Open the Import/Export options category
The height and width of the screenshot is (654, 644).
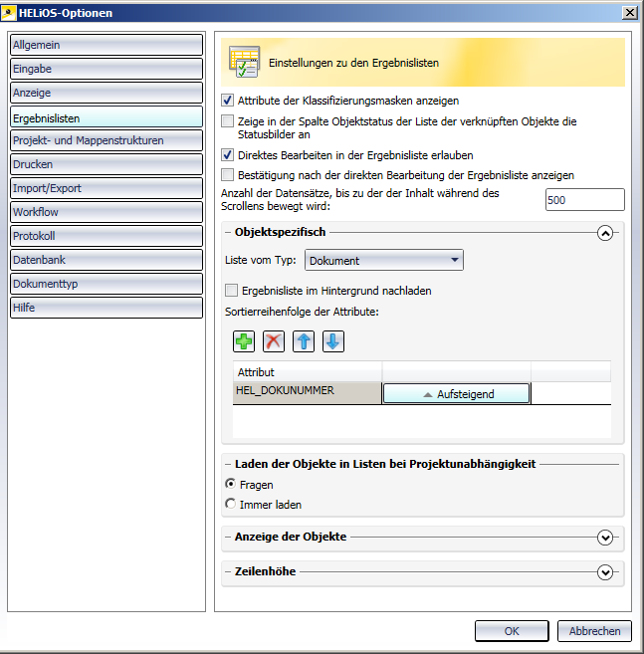[107, 188]
